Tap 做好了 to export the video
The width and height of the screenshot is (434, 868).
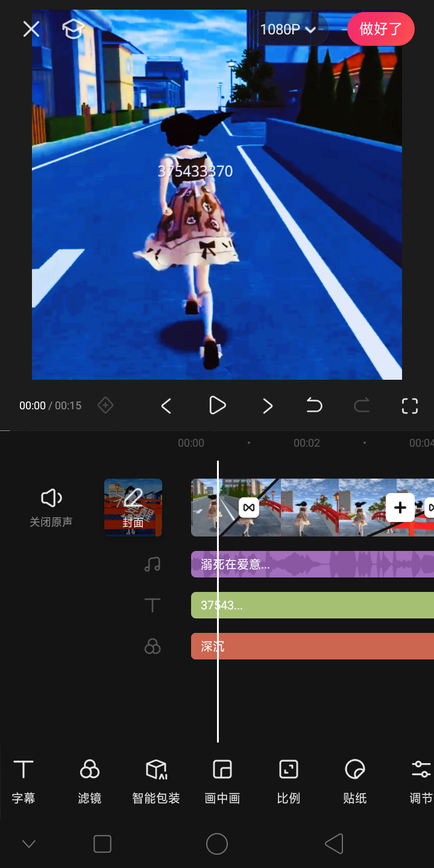(380, 29)
